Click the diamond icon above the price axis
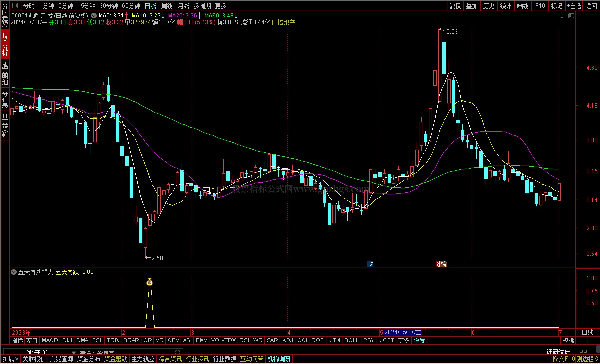600x364 pixels. 562,16
